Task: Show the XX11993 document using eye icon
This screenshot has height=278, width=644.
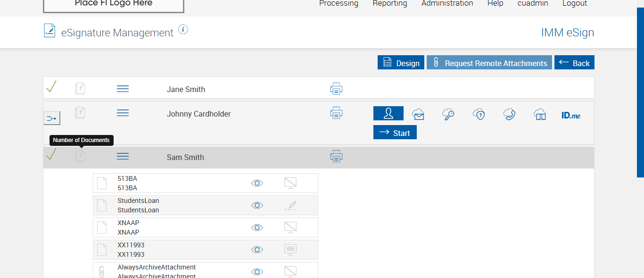Action: pos(257,250)
